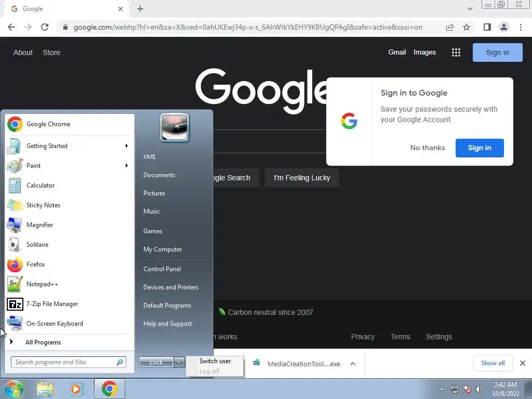Launch Magnifier from the Start menu
532x399 pixels.
pos(70,224)
